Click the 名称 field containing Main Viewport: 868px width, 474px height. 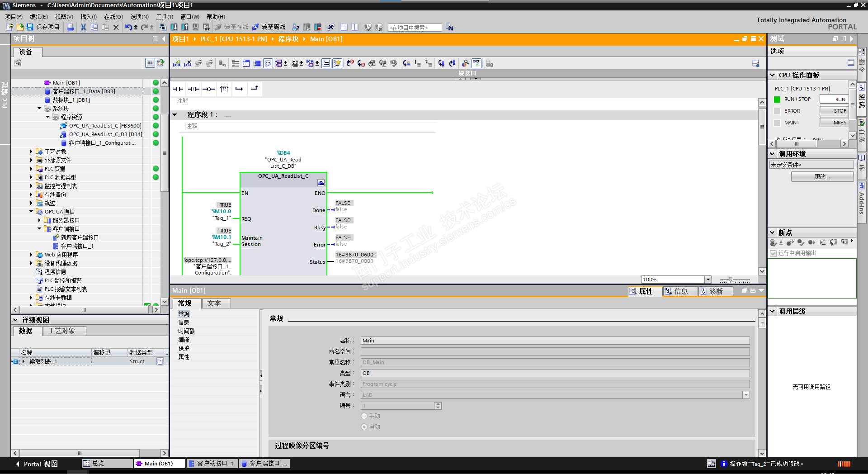555,341
